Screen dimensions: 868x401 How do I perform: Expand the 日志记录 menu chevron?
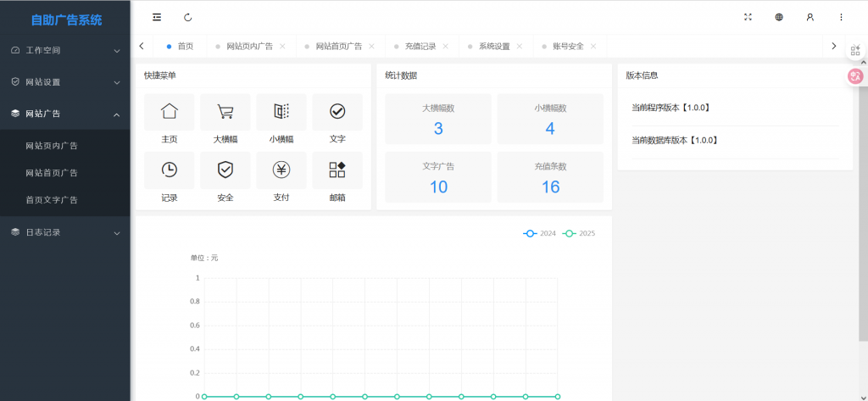[117, 233]
